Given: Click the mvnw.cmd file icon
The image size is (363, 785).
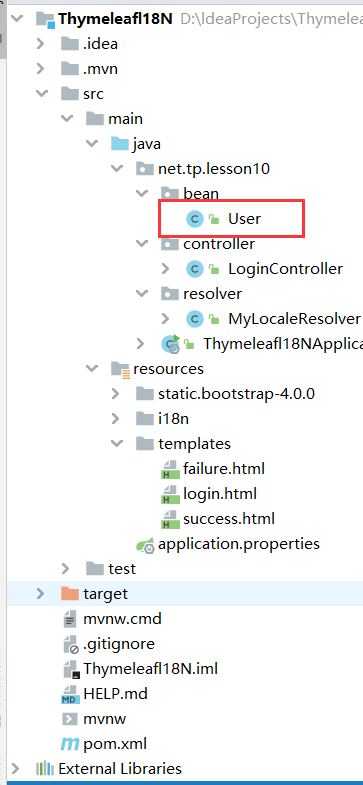Looking at the screenshot, I should click(70, 619).
